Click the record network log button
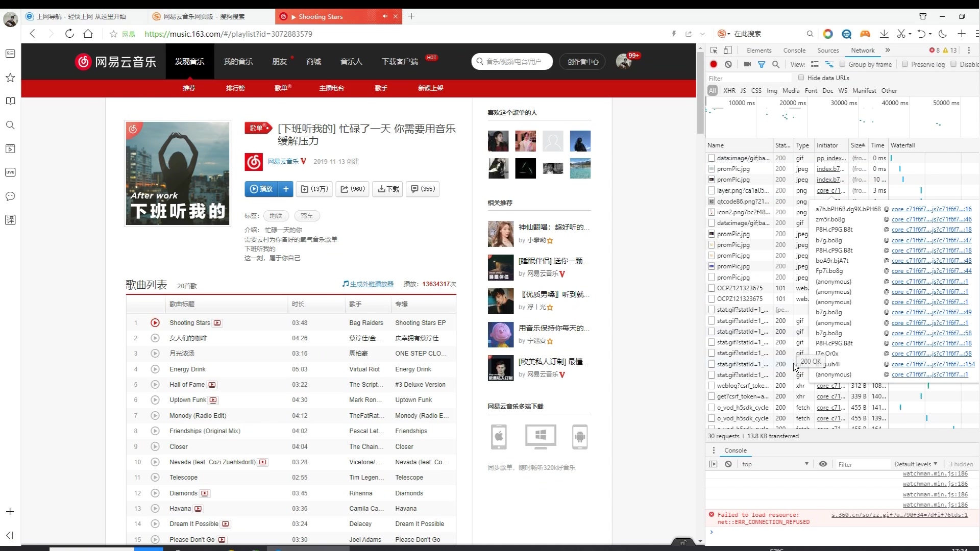The height and width of the screenshot is (551, 980). tap(714, 64)
